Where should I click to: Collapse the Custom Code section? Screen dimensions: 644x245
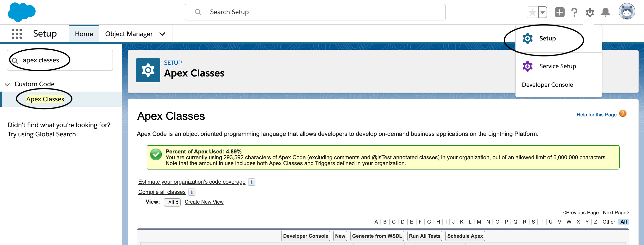click(7, 84)
